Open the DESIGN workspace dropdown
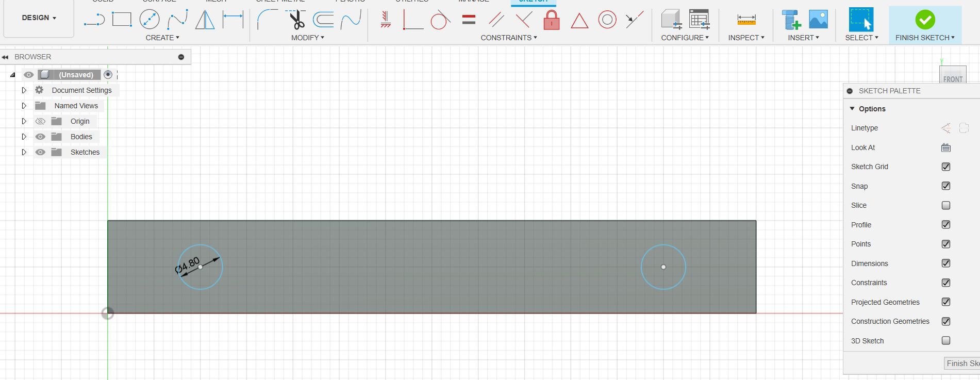The image size is (980, 380). click(x=39, y=18)
